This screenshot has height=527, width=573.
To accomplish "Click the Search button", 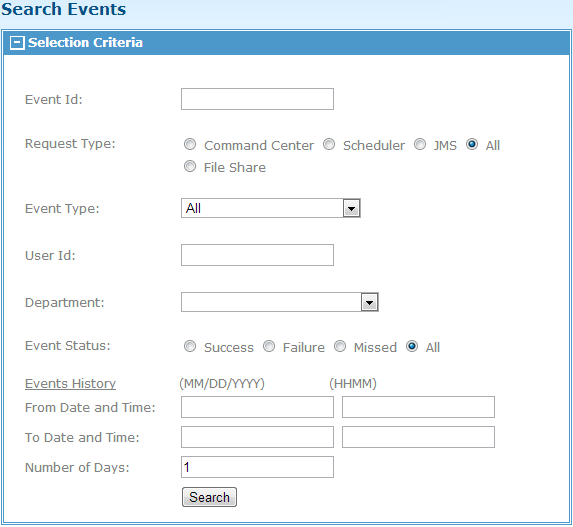I will (209, 497).
